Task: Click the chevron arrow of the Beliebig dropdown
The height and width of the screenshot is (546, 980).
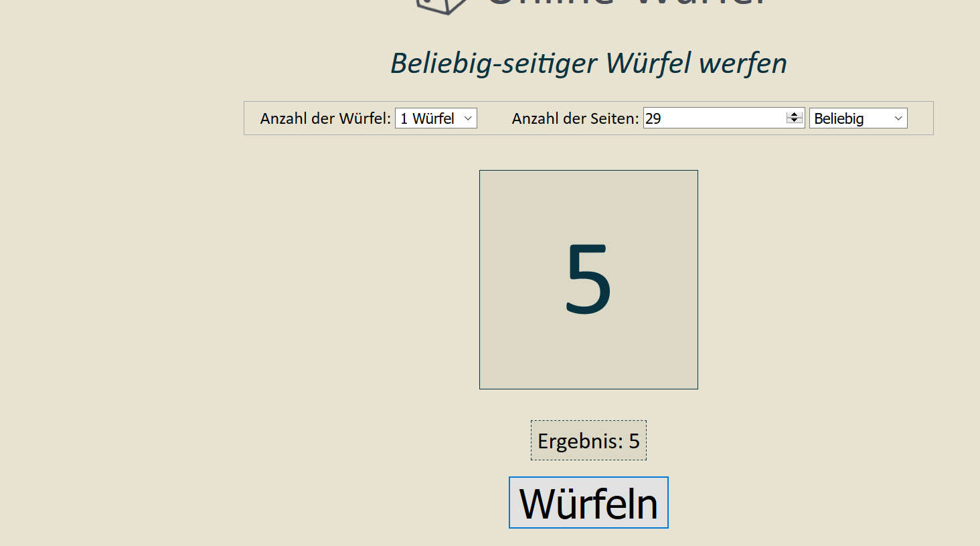Action: pyautogui.click(x=898, y=118)
